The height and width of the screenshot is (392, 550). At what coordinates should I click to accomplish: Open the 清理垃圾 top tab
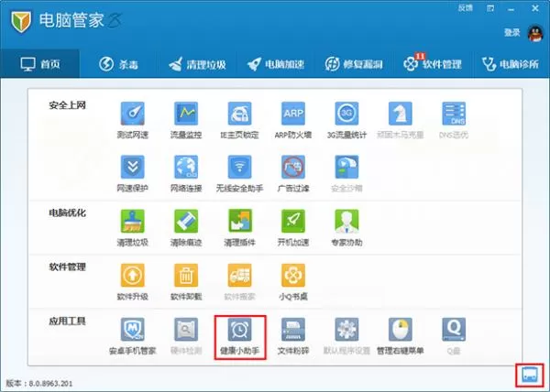pos(197,64)
